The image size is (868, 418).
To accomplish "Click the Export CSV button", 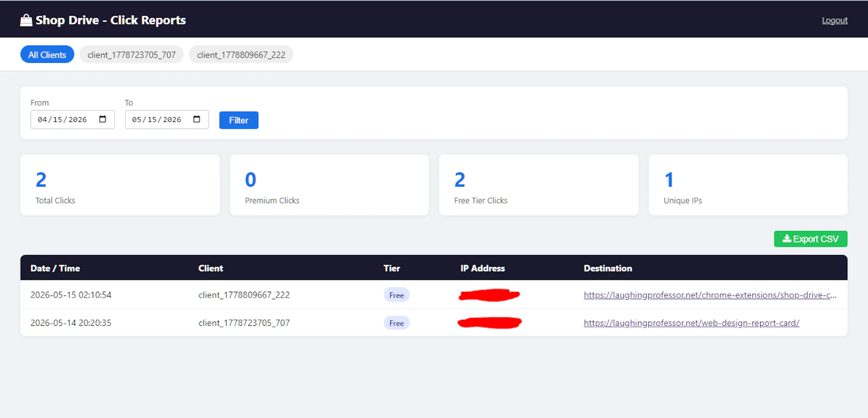I will [810, 239].
